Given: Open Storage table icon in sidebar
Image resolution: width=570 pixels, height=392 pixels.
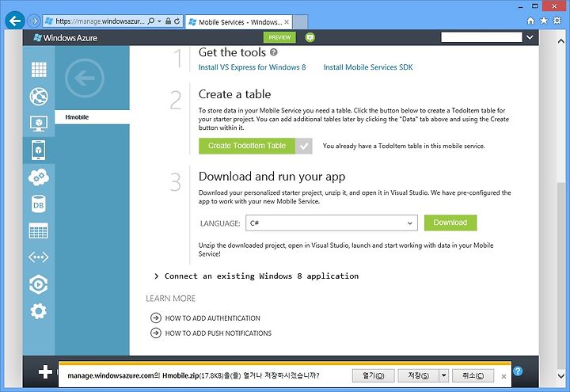Looking at the screenshot, I should tap(39, 230).
